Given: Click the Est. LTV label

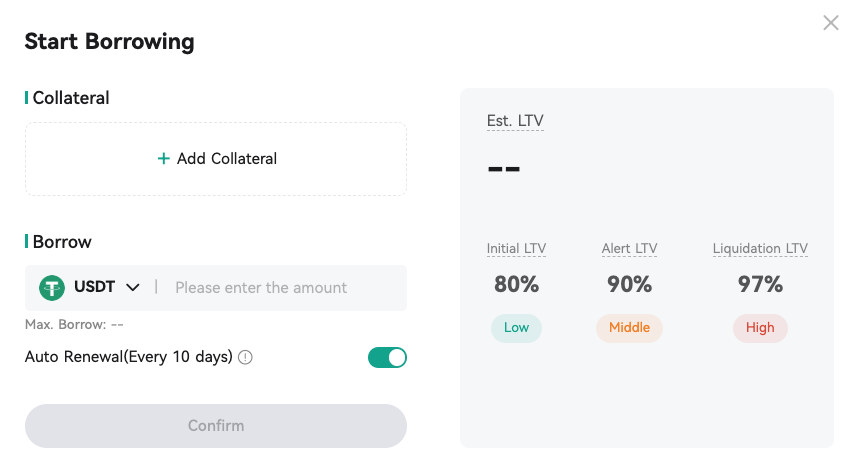Looking at the screenshot, I should (515, 121).
